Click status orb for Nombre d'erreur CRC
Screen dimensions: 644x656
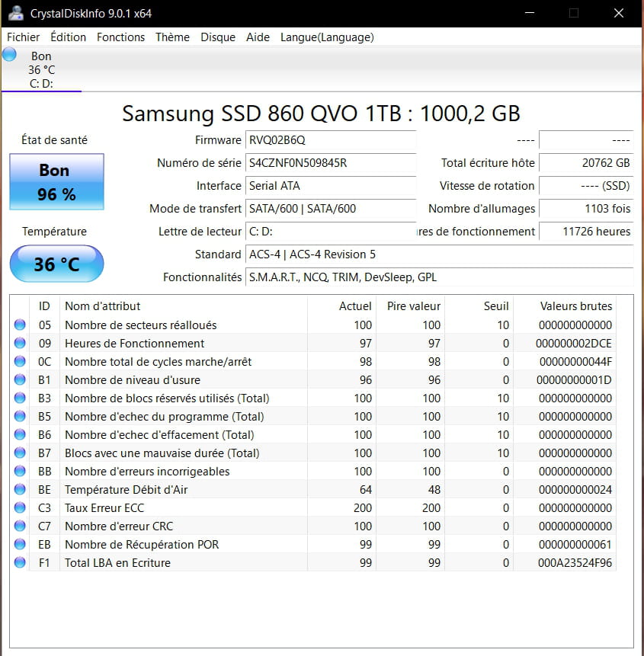click(20, 526)
